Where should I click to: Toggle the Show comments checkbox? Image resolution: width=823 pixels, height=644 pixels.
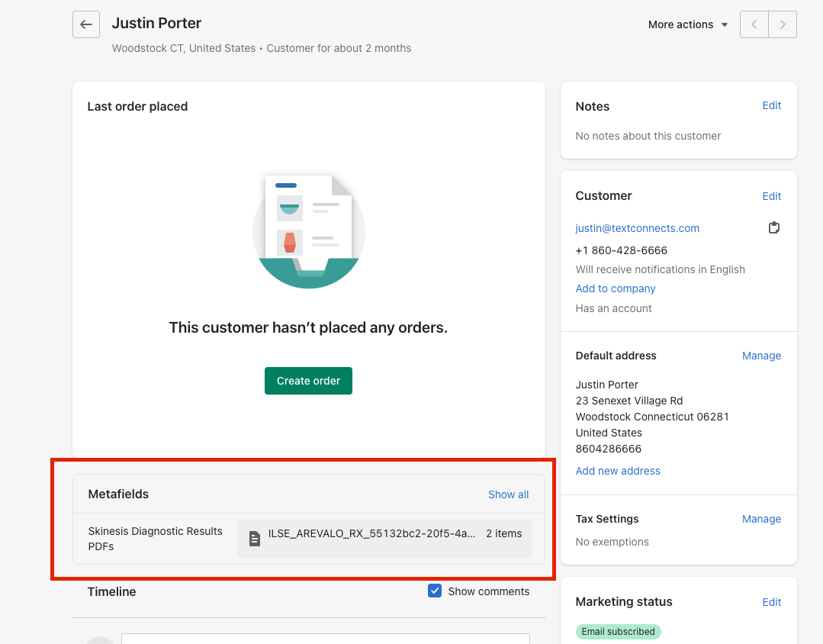(435, 591)
